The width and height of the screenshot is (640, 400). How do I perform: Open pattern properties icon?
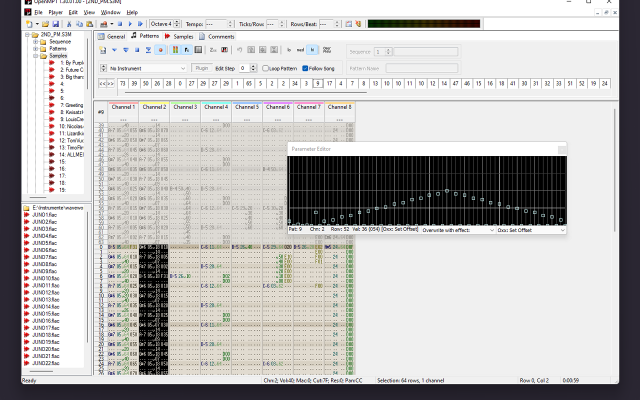click(x=198, y=50)
